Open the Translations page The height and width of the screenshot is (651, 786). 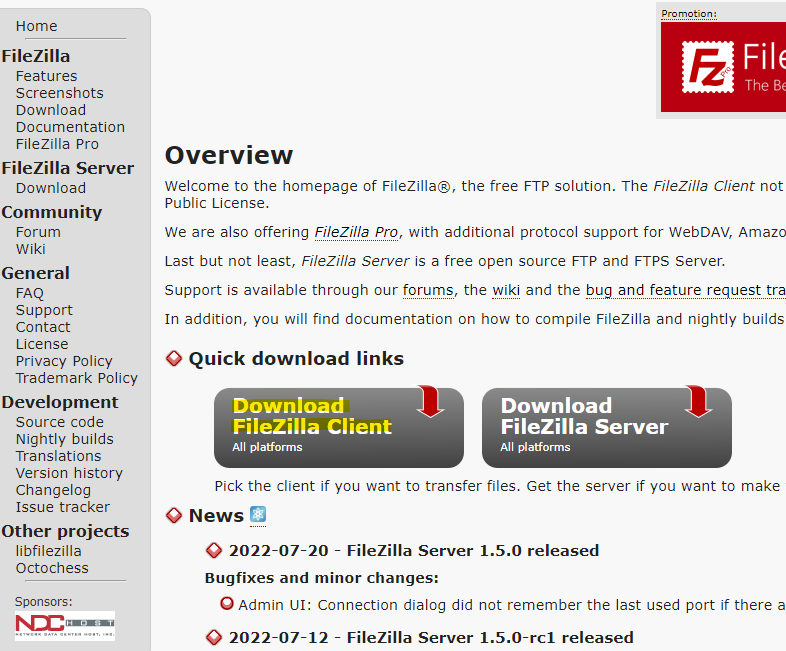pos(58,456)
